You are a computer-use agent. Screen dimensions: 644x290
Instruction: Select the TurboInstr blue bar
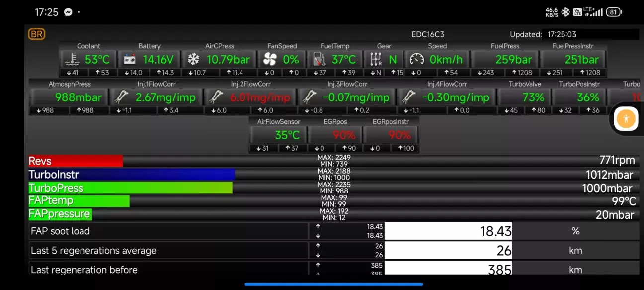pos(132,174)
